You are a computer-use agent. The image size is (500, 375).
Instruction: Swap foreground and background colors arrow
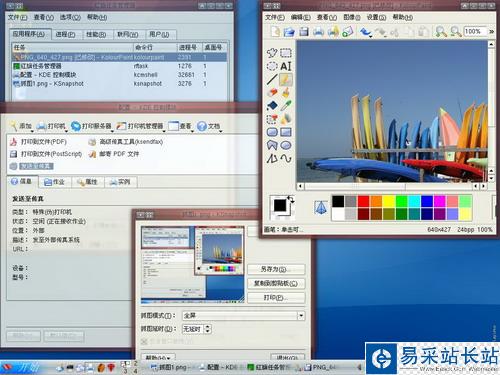[x=291, y=199]
